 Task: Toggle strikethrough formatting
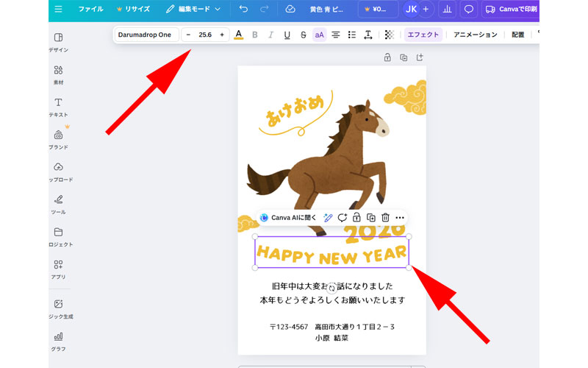[x=304, y=35]
